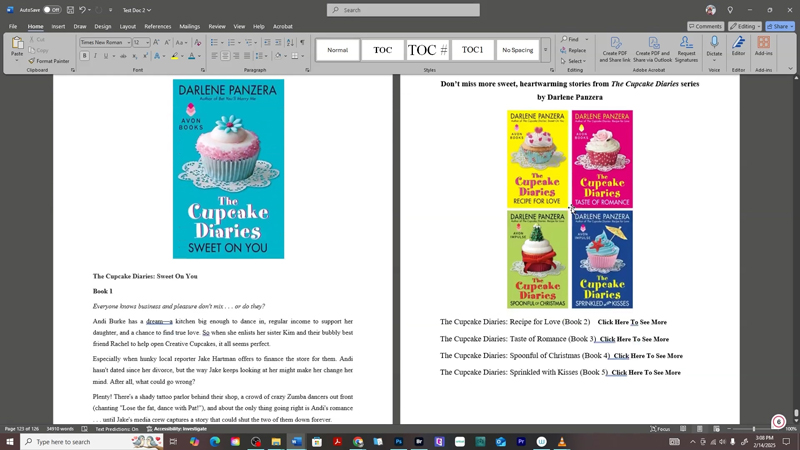The width and height of the screenshot is (800, 450).
Task: Click the Page 123 of 126 indicator
Action: coord(21,429)
